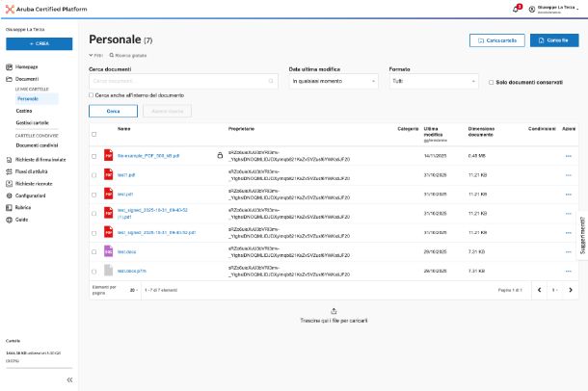Open actions menu for test.docx row
Image resolution: width=588 pixels, height=391 pixels.
coord(568,251)
